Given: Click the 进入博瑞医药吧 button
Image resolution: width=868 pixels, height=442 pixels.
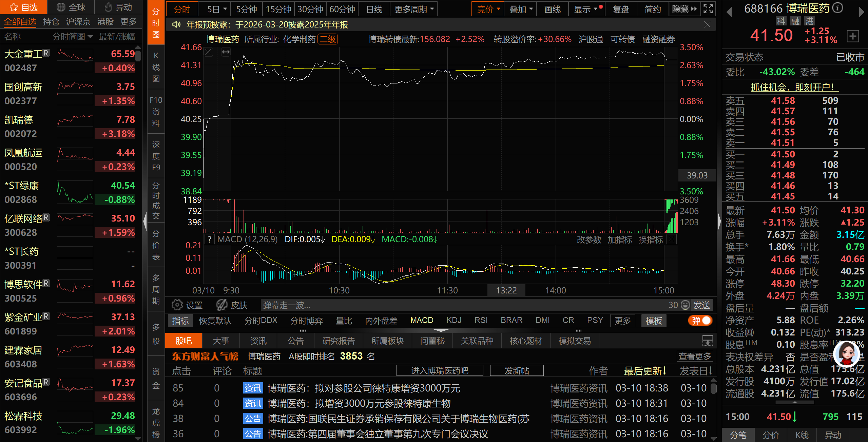Looking at the screenshot, I should [439, 371].
